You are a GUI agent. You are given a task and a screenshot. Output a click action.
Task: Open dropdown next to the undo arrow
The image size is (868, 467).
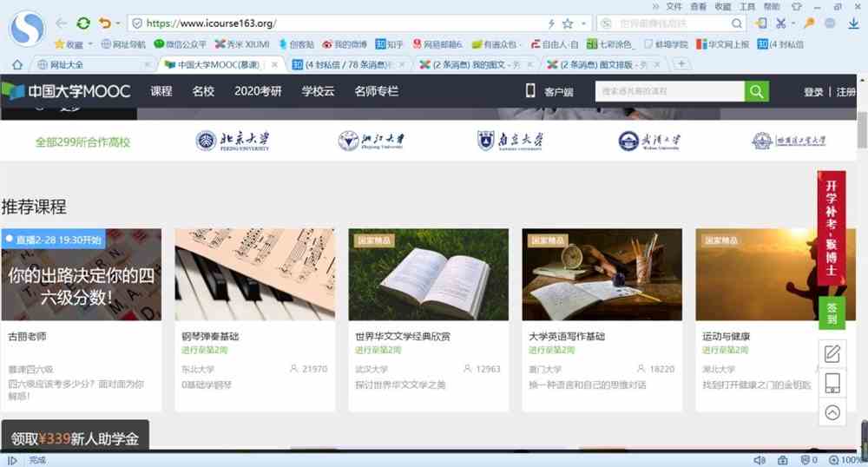(117, 23)
